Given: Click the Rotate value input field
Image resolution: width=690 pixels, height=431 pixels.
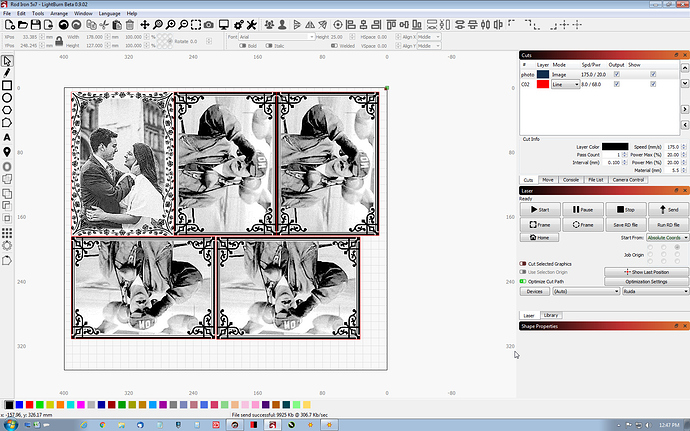Looking at the screenshot, I should click(198, 41).
